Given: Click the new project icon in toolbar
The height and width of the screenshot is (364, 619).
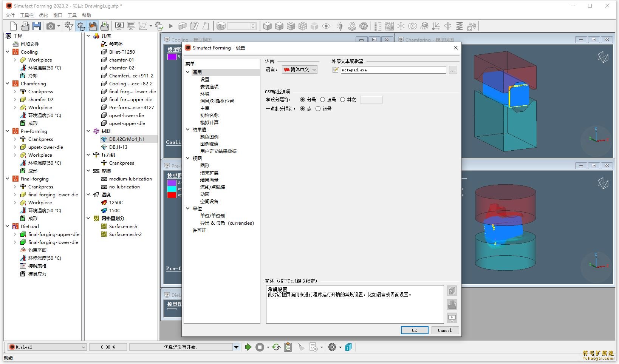Looking at the screenshot, I should pos(13,26).
